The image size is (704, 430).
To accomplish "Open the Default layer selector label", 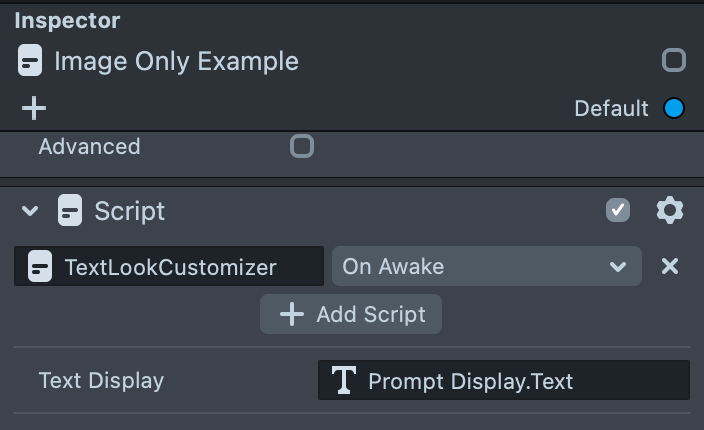I will point(611,108).
